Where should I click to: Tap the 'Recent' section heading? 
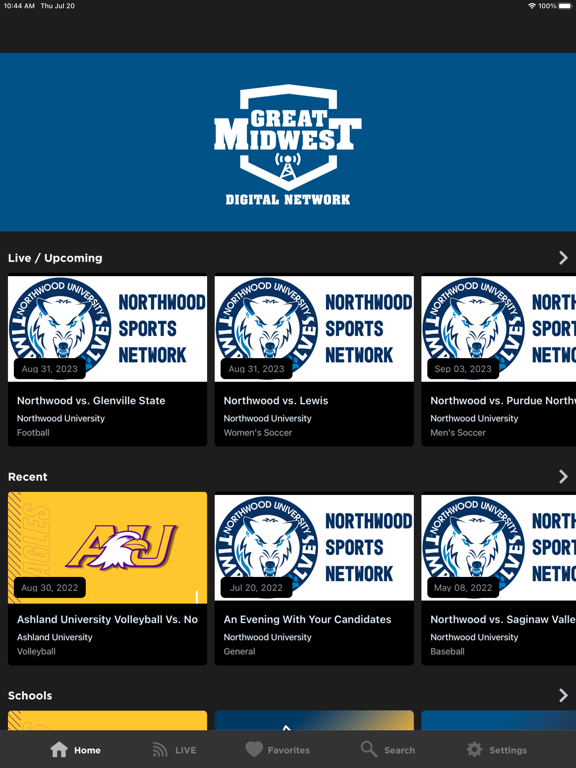(28, 477)
